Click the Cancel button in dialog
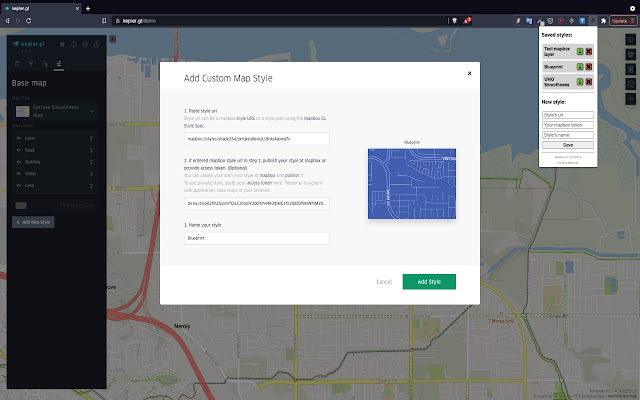This screenshot has width=640, height=400. click(384, 282)
